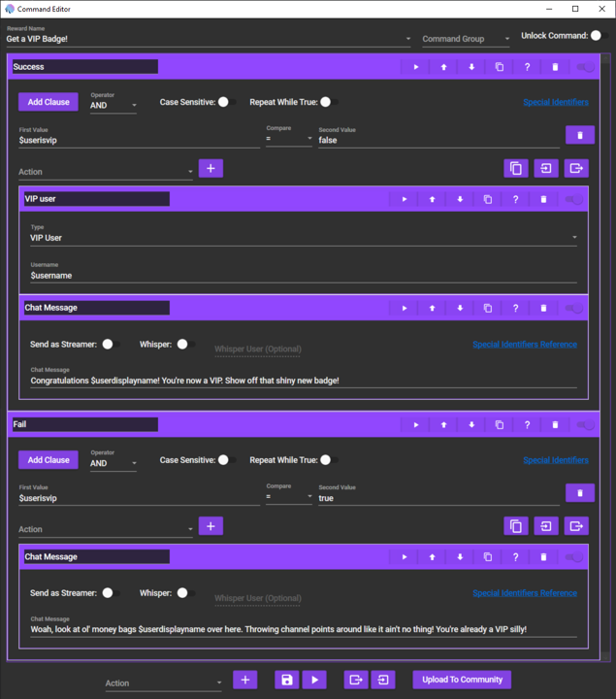The height and width of the screenshot is (699, 616).
Task: Toggle Whisper for Congratulations message
Action: [x=185, y=344]
